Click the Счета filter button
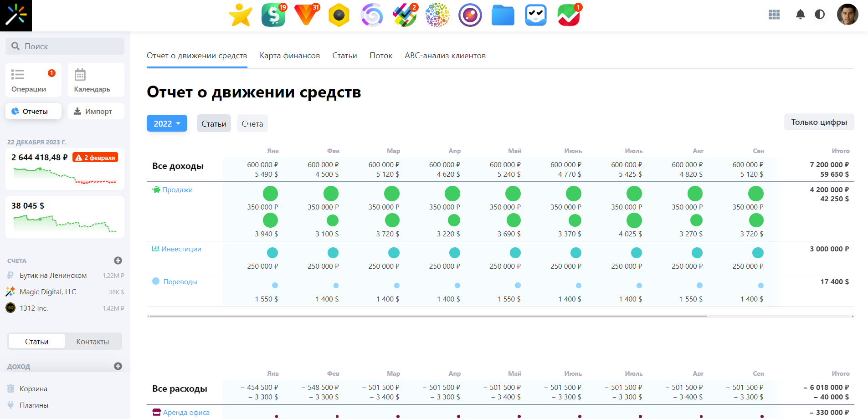Image resolution: width=868 pixels, height=419 pixels. (252, 123)
